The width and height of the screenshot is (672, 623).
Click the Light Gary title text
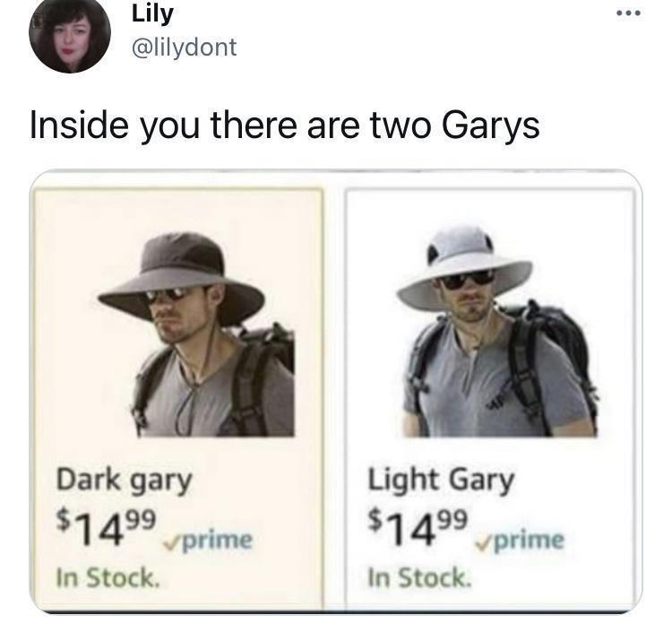coord(441,480)
